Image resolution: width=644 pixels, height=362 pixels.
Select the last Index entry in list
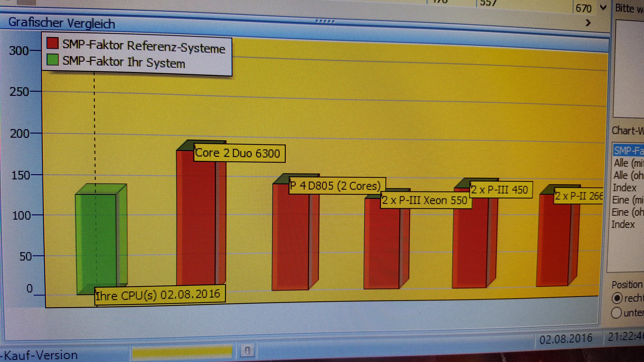point(623,224)
